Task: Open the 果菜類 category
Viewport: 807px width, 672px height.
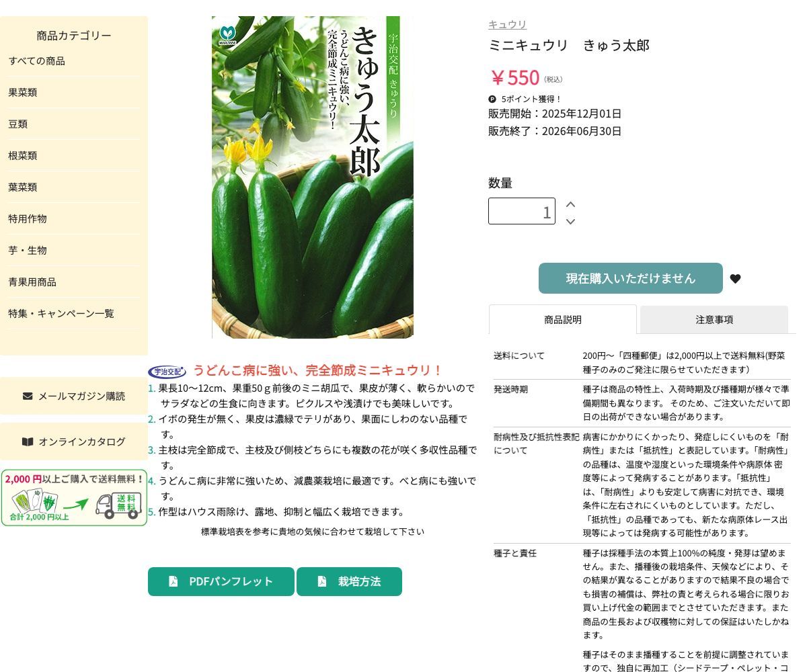Action: coord(23,93)
